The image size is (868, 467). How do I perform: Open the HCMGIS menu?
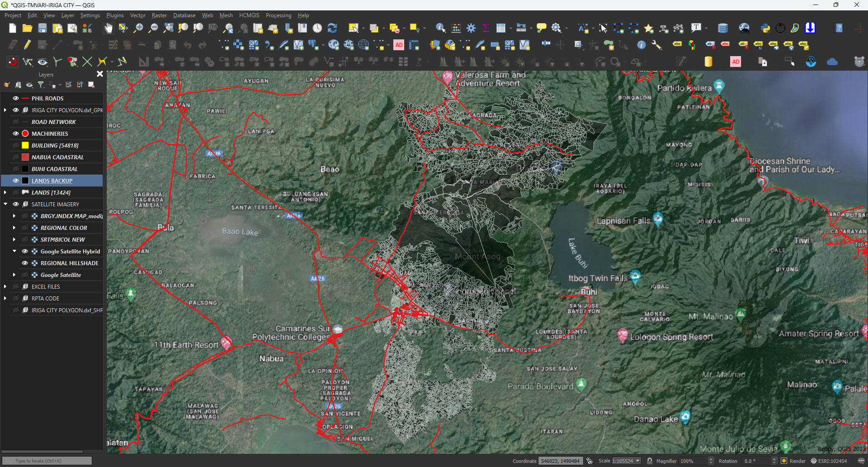click(x=250, y=15)
